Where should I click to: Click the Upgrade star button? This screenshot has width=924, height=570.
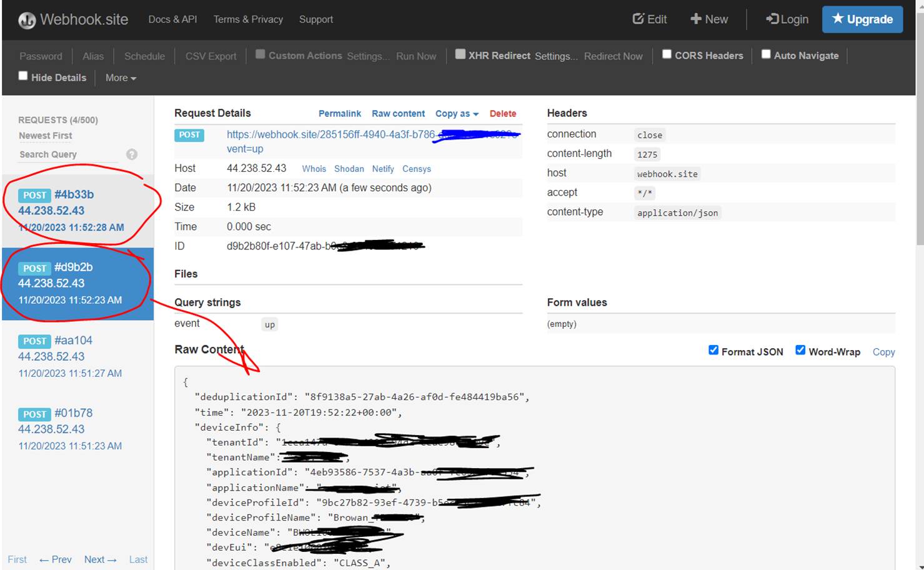(862, 19)
